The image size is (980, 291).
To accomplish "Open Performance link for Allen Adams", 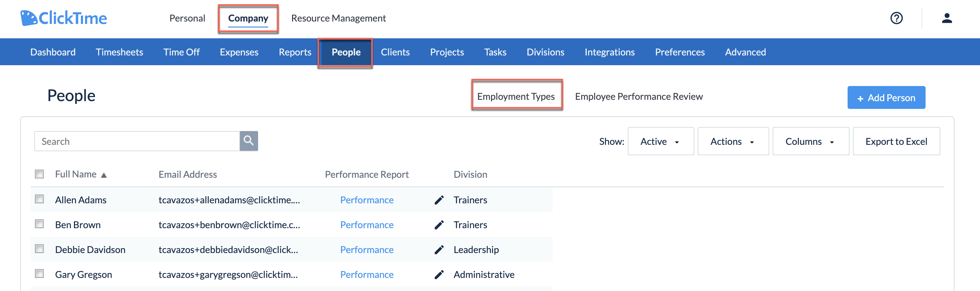I will point(367,200).
